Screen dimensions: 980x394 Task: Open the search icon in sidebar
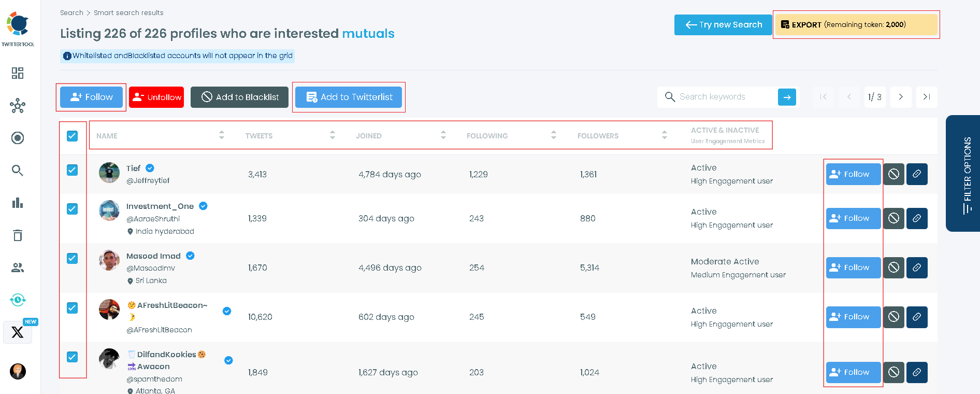(18, 171)
